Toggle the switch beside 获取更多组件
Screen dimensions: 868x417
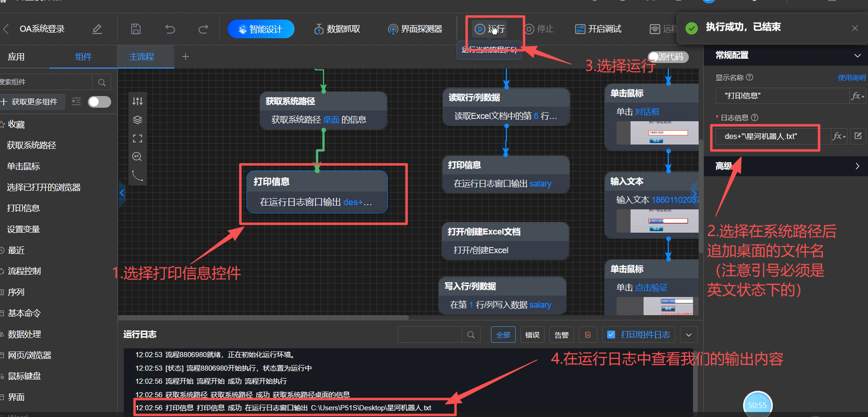[99, 102]
